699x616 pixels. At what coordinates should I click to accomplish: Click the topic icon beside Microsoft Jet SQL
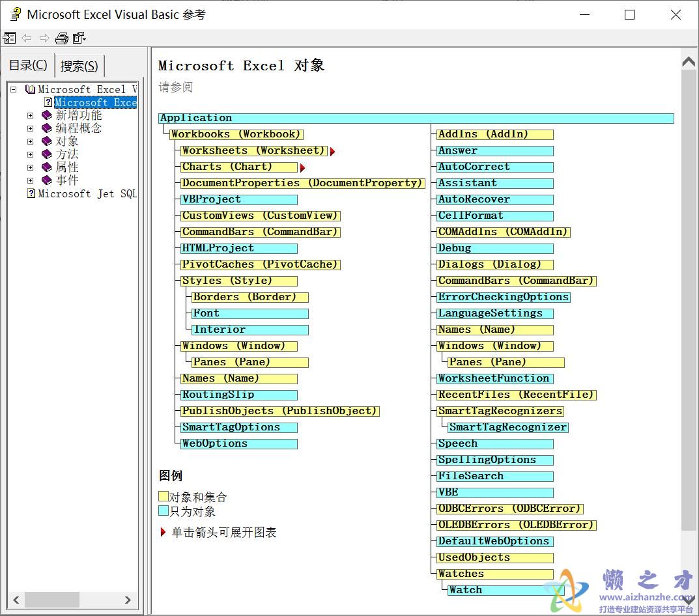31,193
